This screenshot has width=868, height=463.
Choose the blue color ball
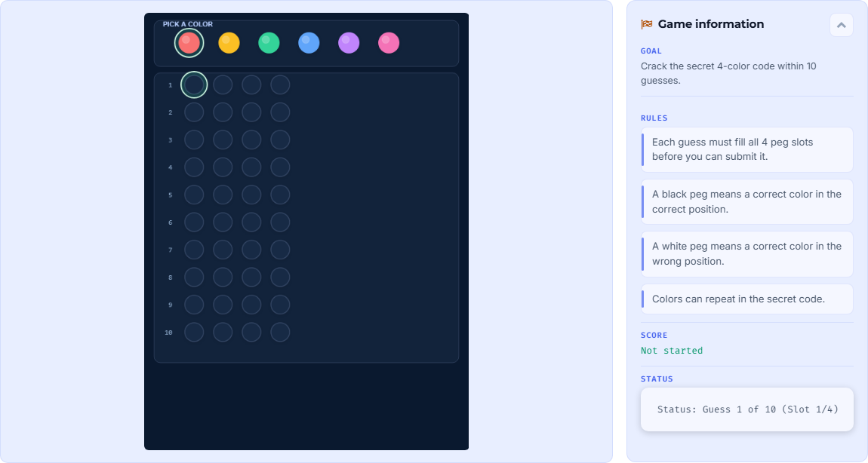[x=309, y=43]
